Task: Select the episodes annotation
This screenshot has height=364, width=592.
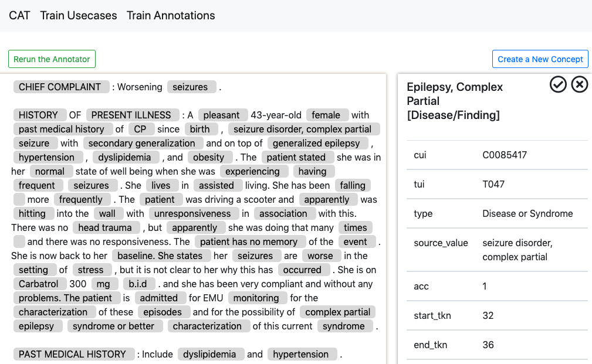Action: [164, 312]
